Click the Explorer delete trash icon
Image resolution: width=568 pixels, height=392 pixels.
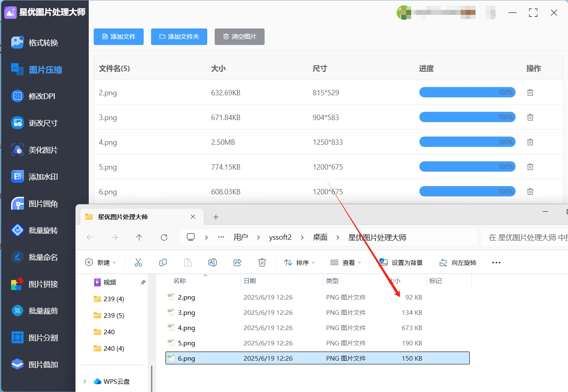[x=262, y=262]
